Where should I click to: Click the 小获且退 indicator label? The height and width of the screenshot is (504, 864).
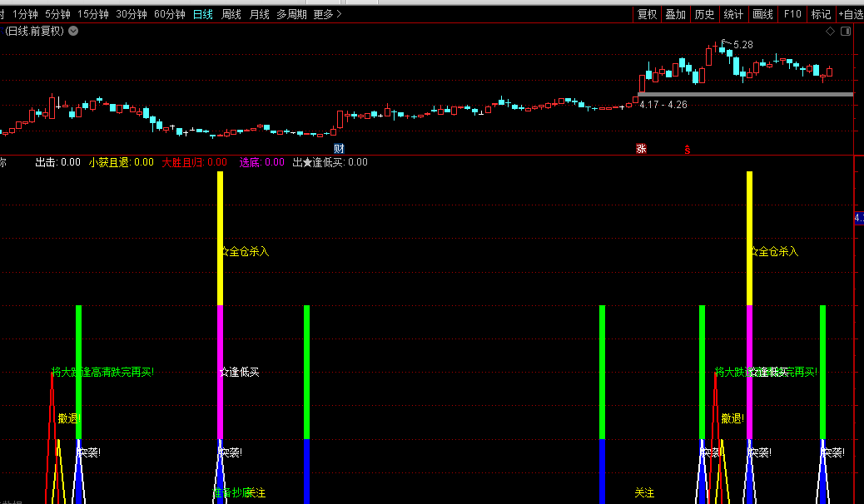[109, 162]
